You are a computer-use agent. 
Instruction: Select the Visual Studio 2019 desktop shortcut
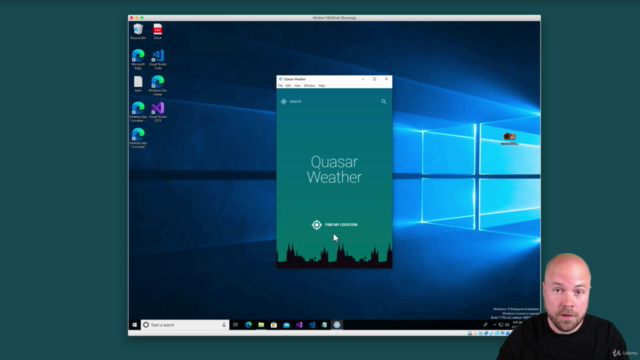[x=158, y=112]
